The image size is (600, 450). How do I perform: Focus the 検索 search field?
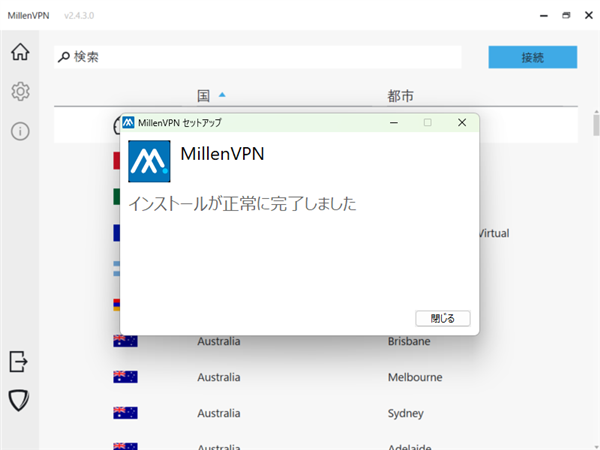coord(258,57)
